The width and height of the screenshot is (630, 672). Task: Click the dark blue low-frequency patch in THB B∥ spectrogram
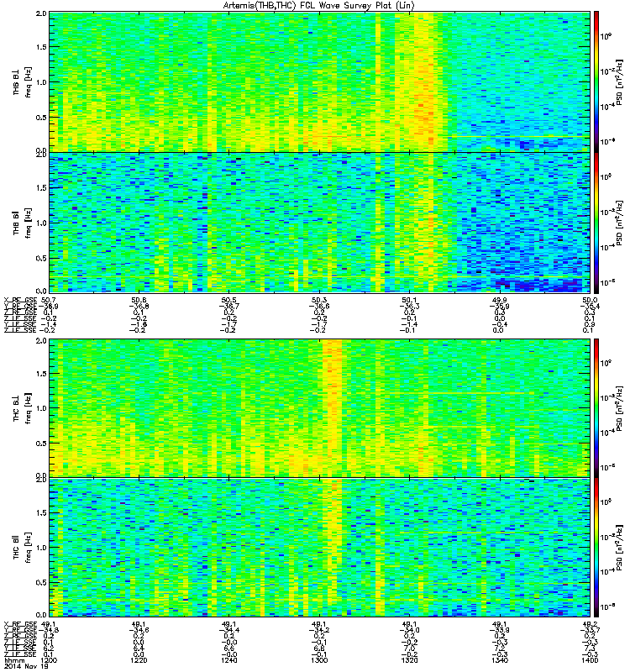coord(538,284)
